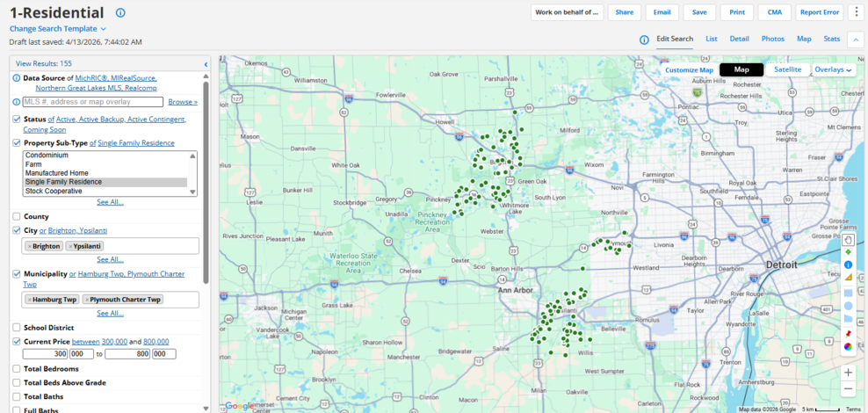Expand the Change Search Template dropdown
Image resolution: width=868 pixels, height=413 pixels.
point(57,29)
